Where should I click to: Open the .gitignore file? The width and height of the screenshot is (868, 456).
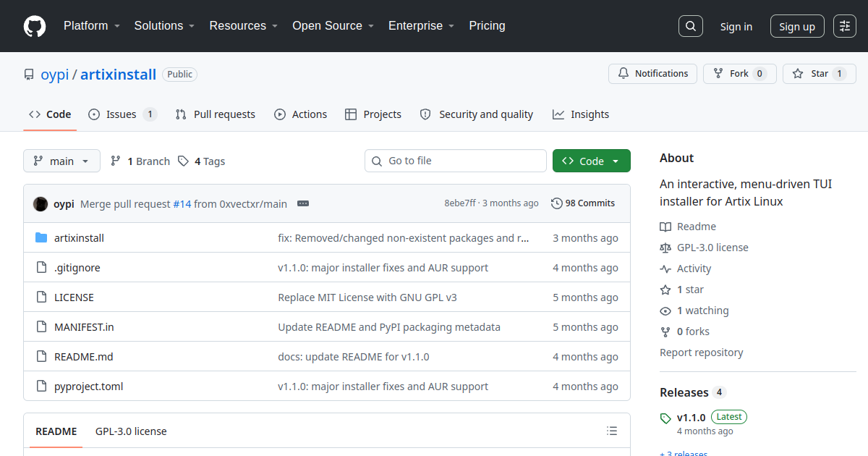(77, 268)
